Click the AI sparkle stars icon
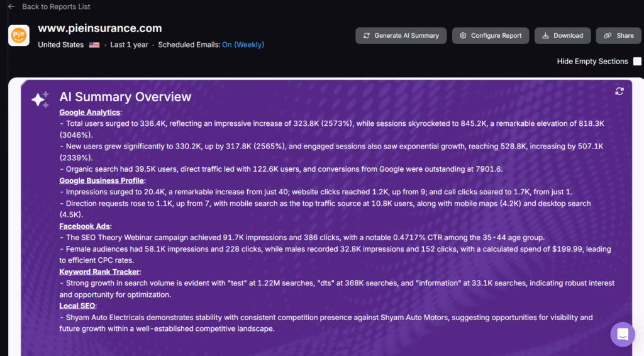This screenshot has width=644, height=356. click(x=40, y=99)
